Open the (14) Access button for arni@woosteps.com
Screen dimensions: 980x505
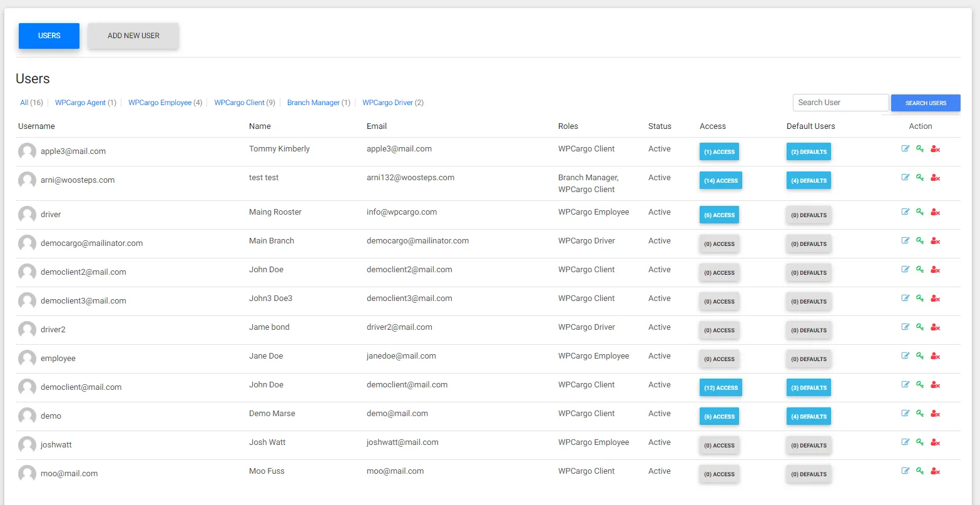720,181
